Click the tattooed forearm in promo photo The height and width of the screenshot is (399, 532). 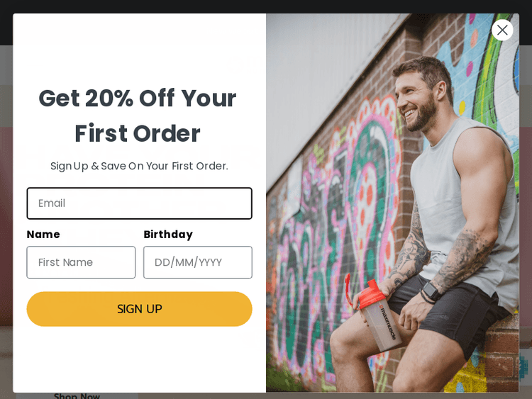click(x=463, y=259)
